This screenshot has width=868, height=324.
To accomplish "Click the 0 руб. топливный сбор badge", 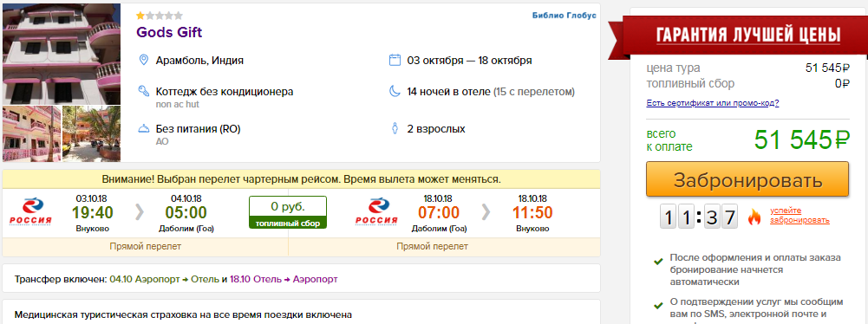I will (x=288, y=212).
